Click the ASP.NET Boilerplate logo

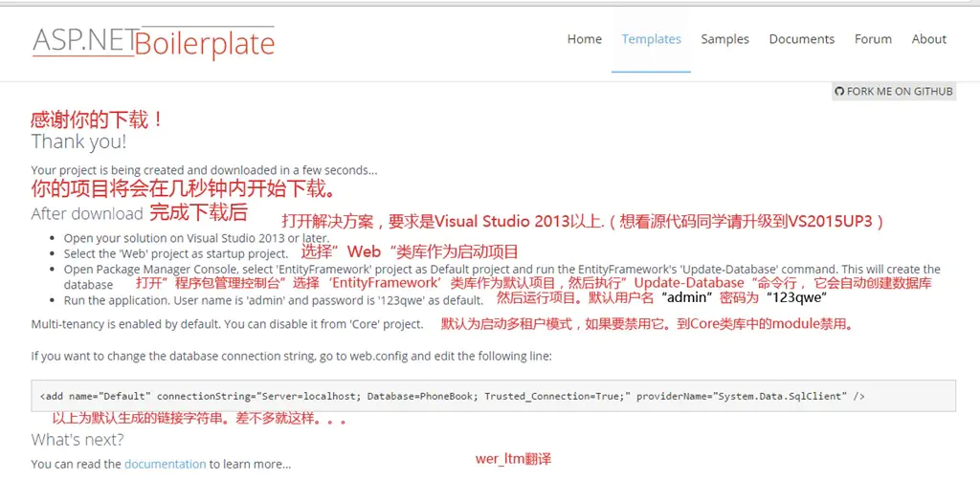coord(154,42)
